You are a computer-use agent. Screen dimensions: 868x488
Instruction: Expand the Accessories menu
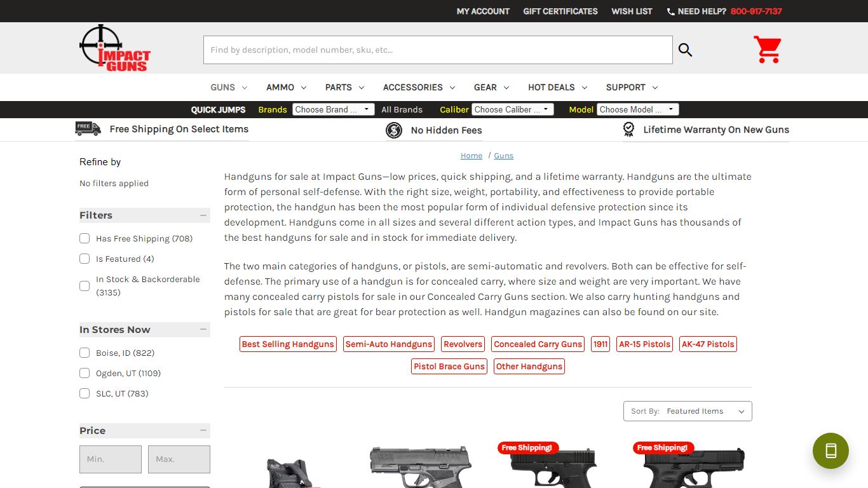(x=419, y=87)
